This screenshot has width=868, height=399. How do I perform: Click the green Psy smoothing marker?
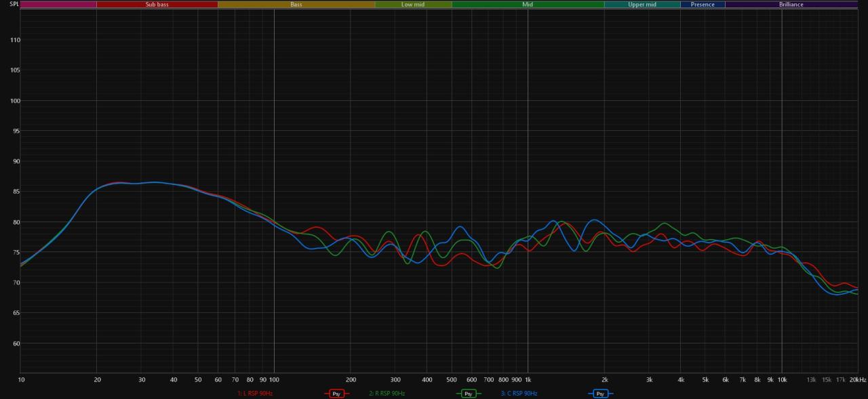tap(468, 394)
